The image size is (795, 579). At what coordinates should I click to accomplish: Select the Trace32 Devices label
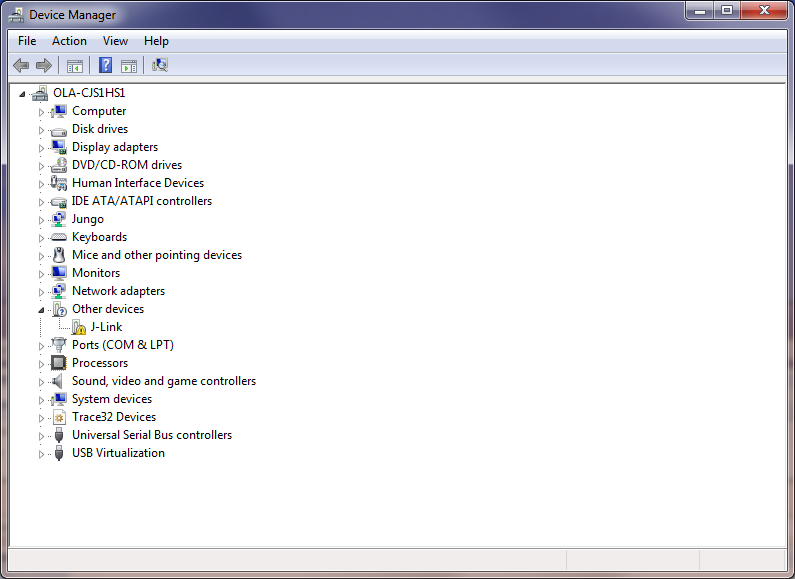pyautogui.click(x=114, y=417)
